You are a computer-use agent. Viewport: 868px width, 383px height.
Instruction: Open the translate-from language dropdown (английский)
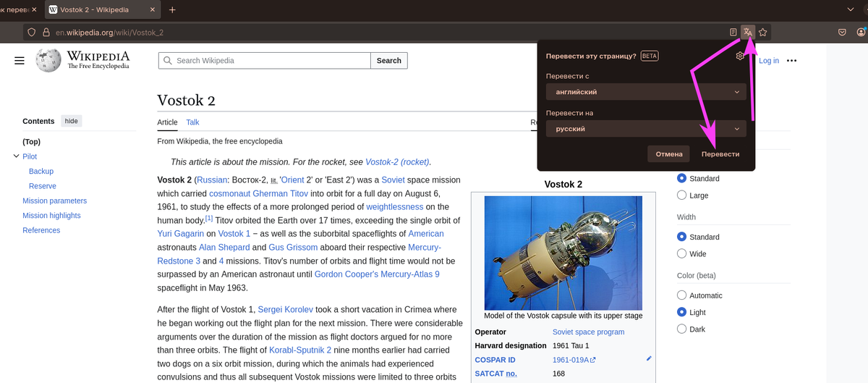(646, 92)
